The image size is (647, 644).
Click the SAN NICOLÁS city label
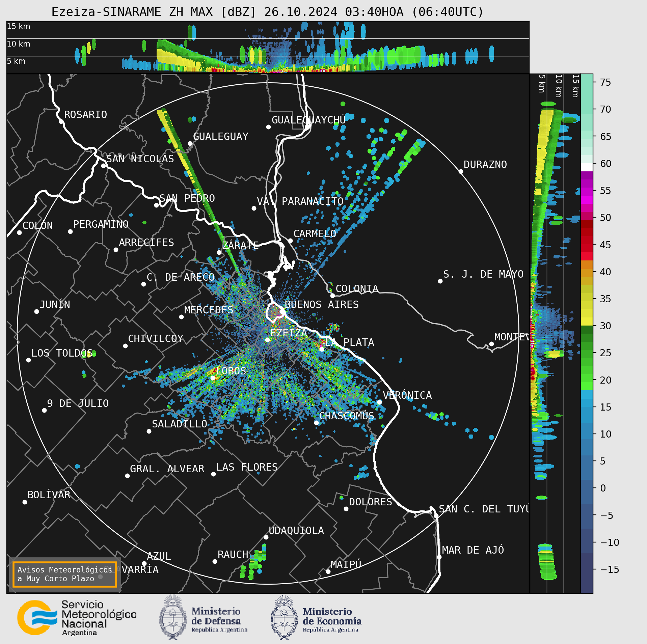tap(140, 159)
